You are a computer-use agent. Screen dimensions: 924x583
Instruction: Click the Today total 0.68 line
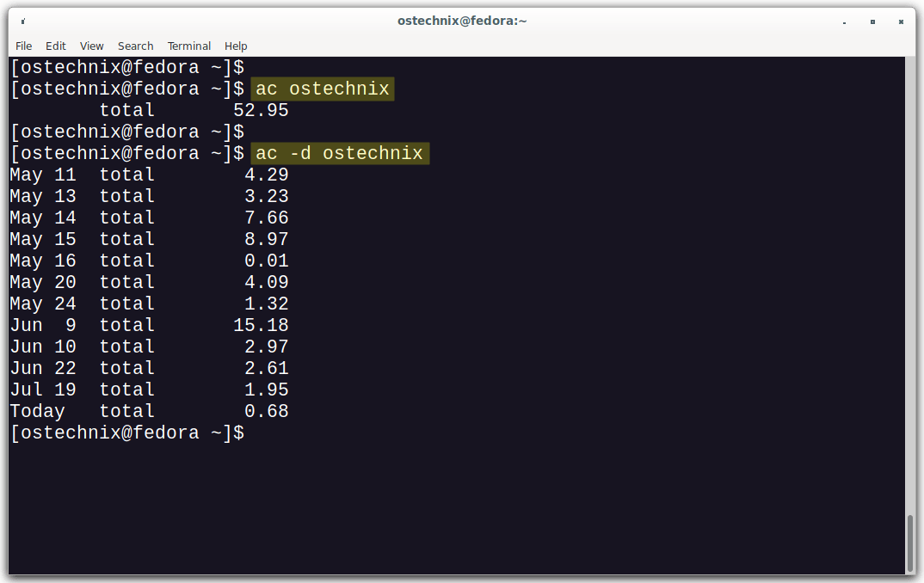[149, 411]
